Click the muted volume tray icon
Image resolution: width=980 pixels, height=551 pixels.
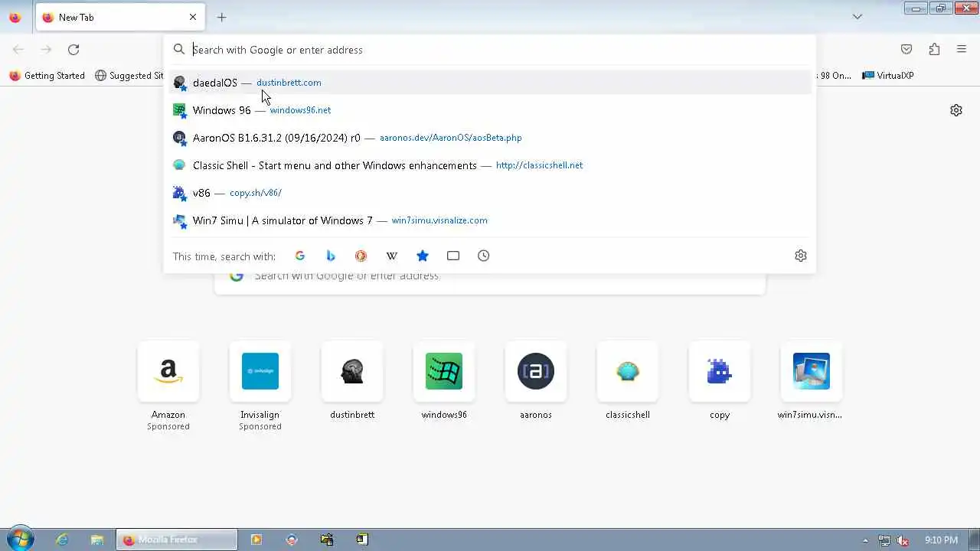[903, 540]
